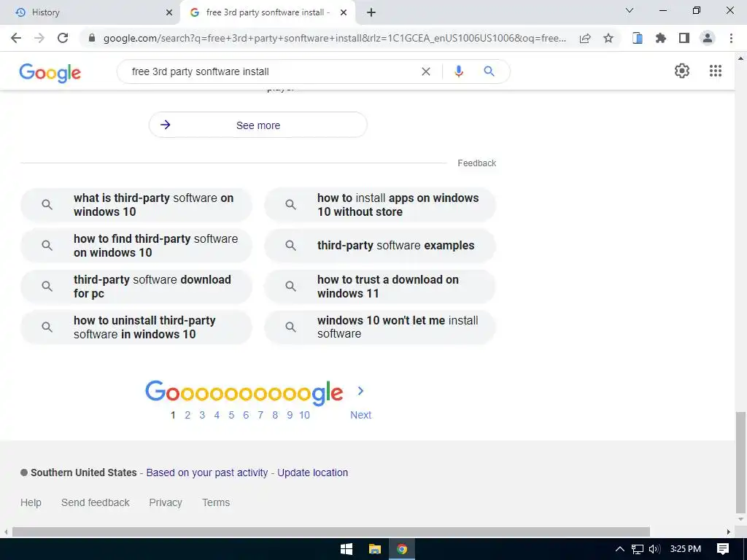This screenshot has width=747, height=560.
Task: Search what is third-party software on windows 10
Action: [x=136, y=205]
